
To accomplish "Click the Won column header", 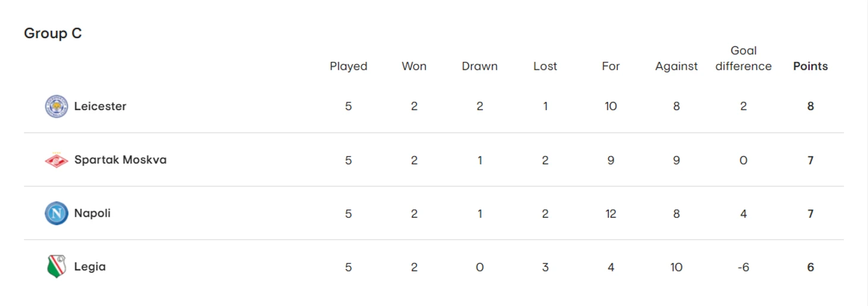I will pyautogui.click(x=414, y=66).
